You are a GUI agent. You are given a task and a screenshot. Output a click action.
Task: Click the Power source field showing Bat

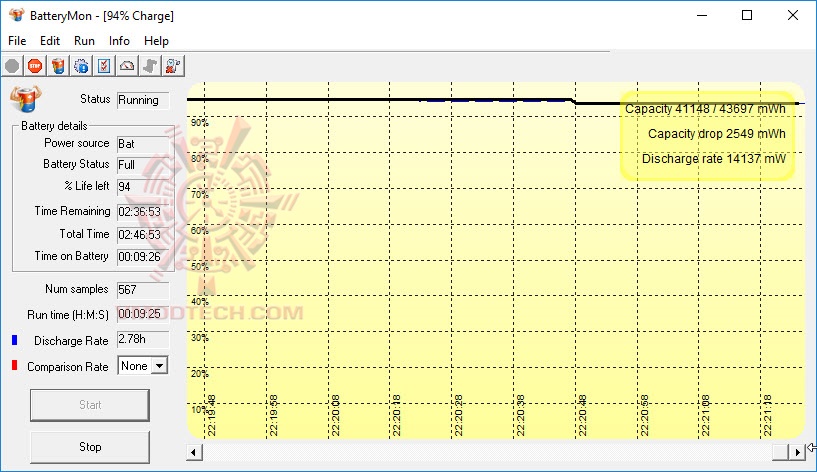[x=143, y=144]
